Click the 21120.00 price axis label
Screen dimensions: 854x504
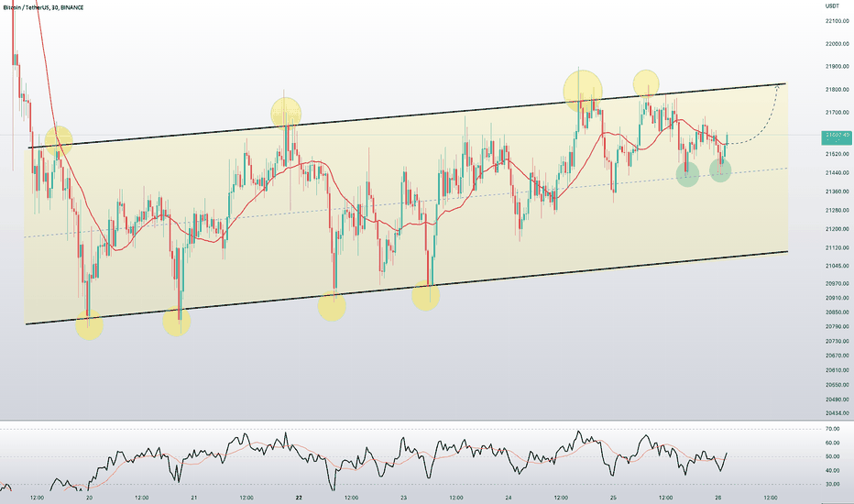point(838,248)
